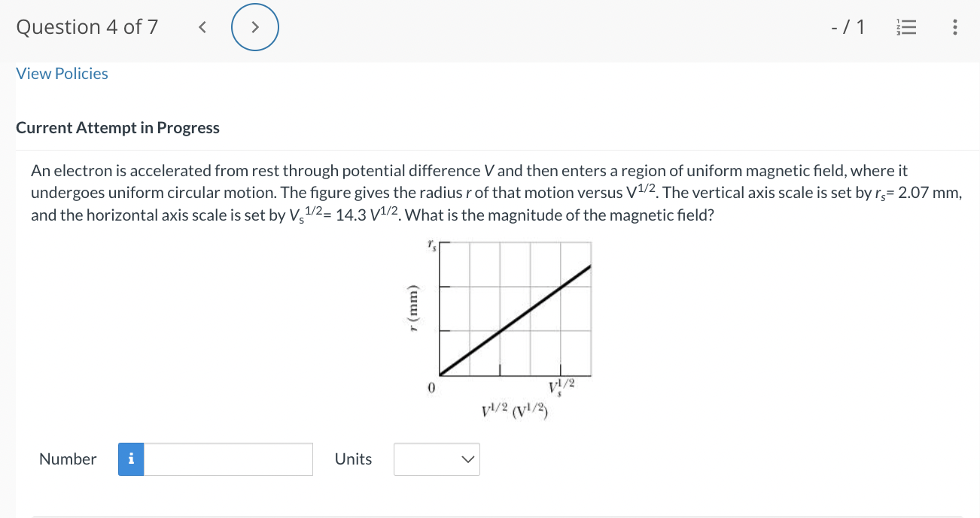Click the View Policies link text
Viewport: 980px width, 518px height.
coord(62,73)
